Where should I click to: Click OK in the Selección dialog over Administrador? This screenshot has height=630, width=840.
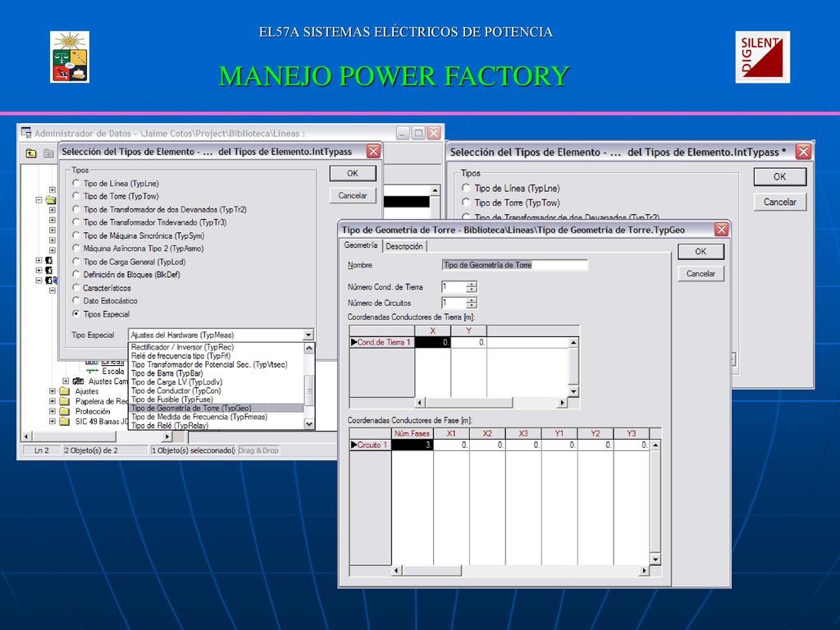click(x=353, y=174)
